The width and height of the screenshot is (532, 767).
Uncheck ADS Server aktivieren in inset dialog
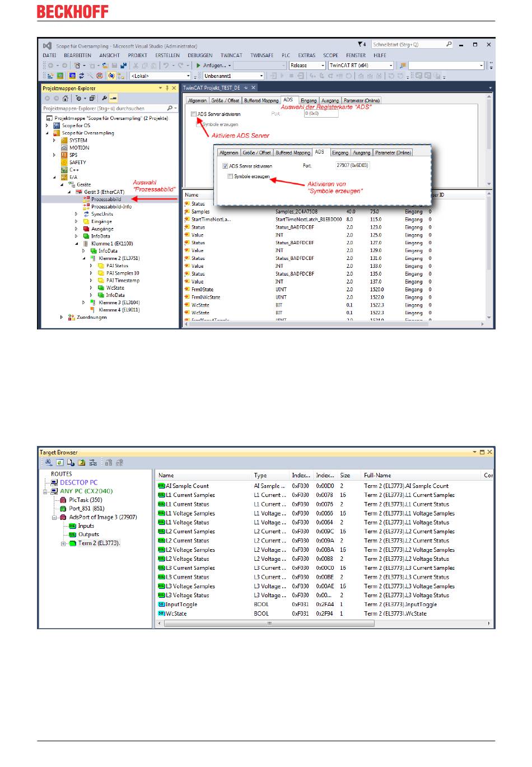click(225, 166)
